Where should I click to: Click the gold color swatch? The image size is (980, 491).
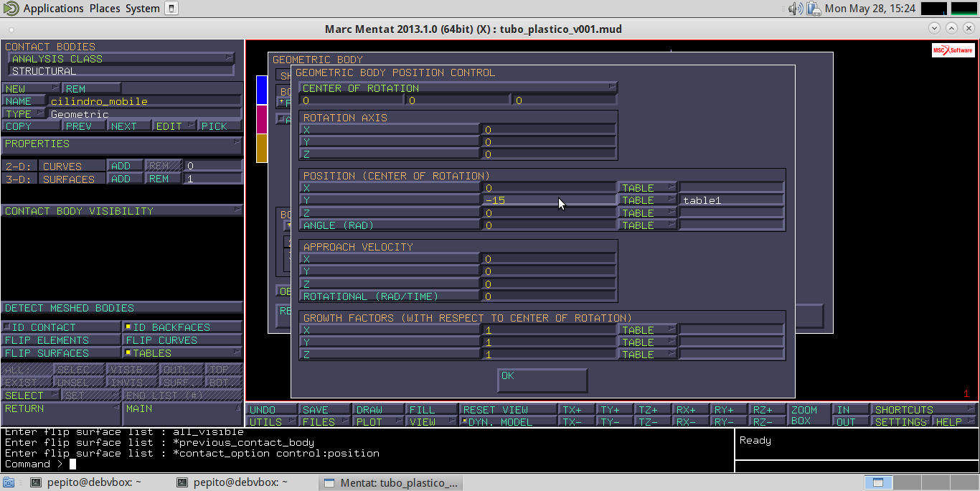tap(262, 149)
